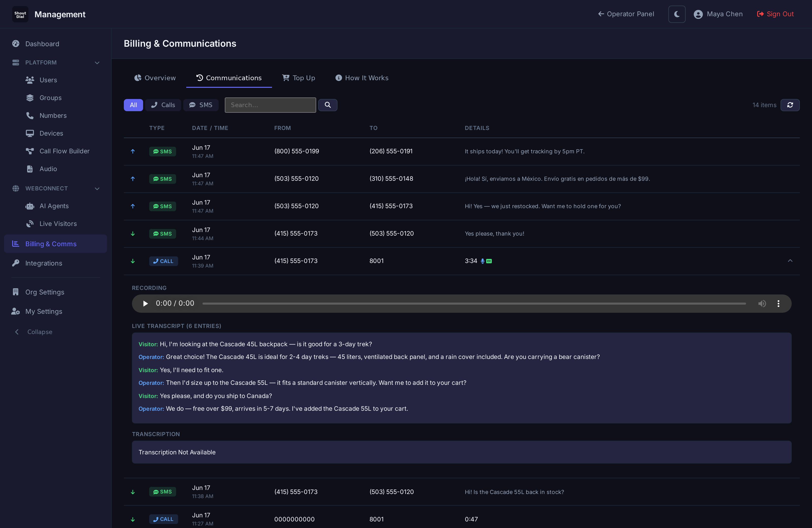Click the ¡Hola! Spanish SMS message
This screenshot has height=528, width=812.
pos(557,179)
